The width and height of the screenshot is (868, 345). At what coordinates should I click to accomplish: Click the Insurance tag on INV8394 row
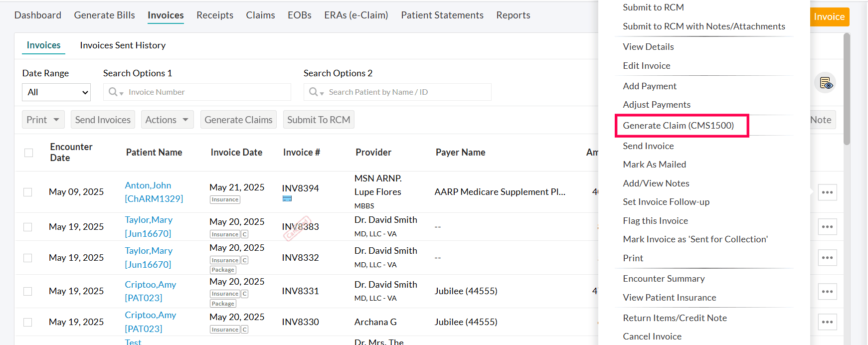(225, 199)
